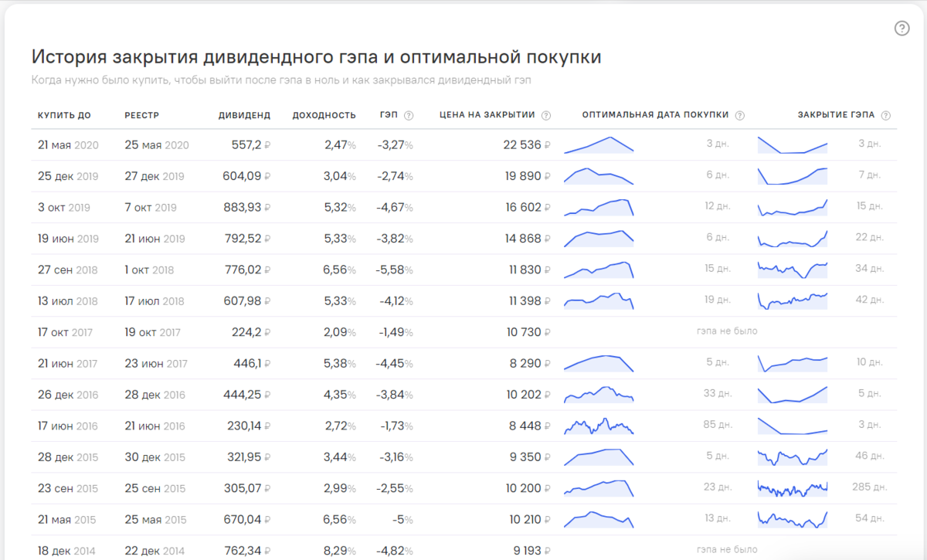The height and width of the screenshot is (560, 927).
Task: Open gap closing chart for 21 мая 2020
Action: tap(793, 144)
